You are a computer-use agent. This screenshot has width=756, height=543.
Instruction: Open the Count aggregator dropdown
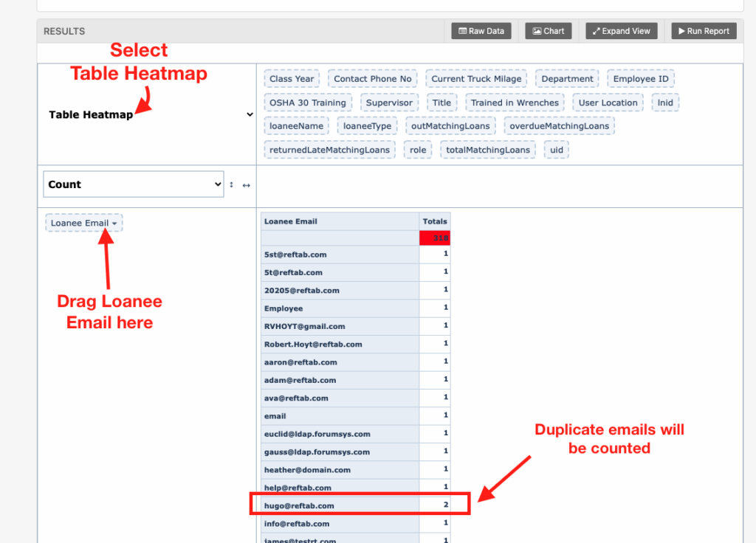[133, 184]
